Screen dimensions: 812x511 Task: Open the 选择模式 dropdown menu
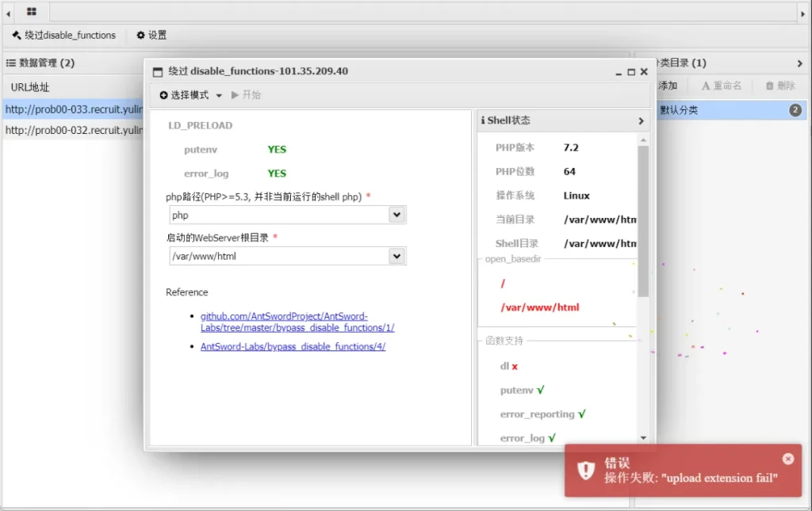(191, 95)
